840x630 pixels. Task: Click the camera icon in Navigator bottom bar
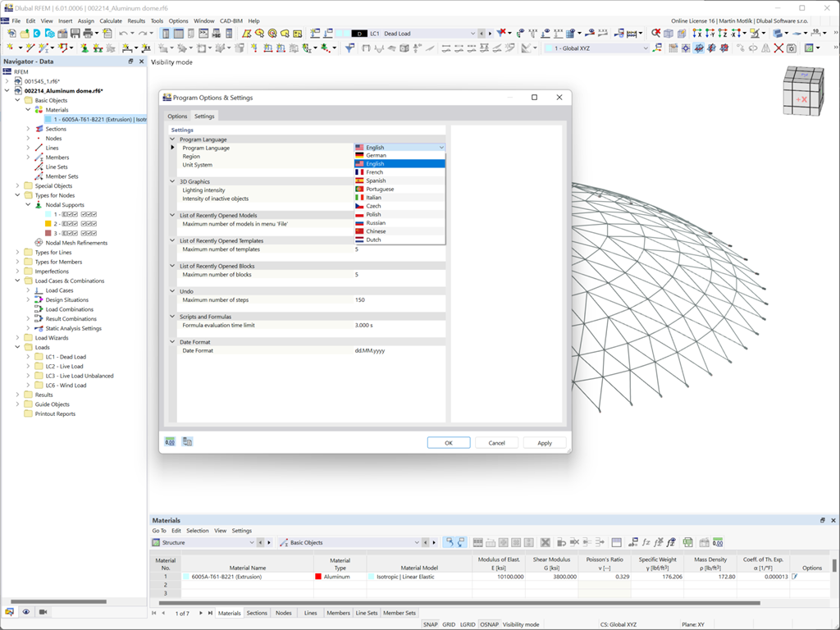click(43, 612)
